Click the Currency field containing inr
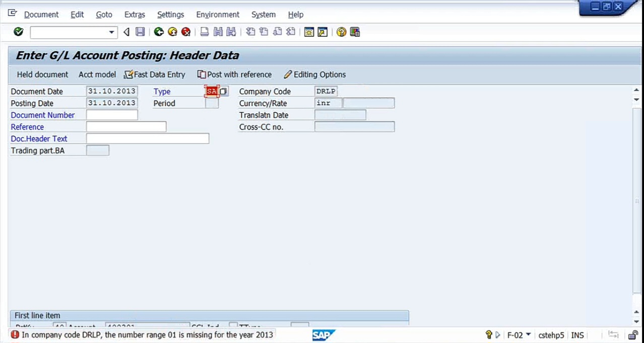Image resolution: width=644 pixels, height=343 pixels. click(328, 103)
